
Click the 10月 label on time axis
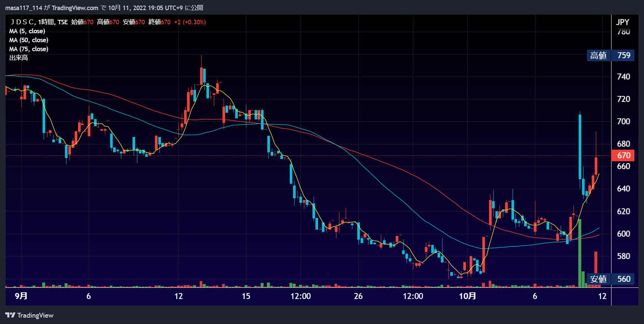point(467,296)
